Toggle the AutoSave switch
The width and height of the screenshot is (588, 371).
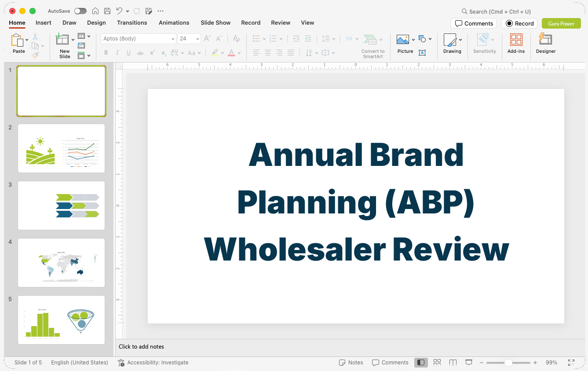pyautogui.click(x=80, y=11)
